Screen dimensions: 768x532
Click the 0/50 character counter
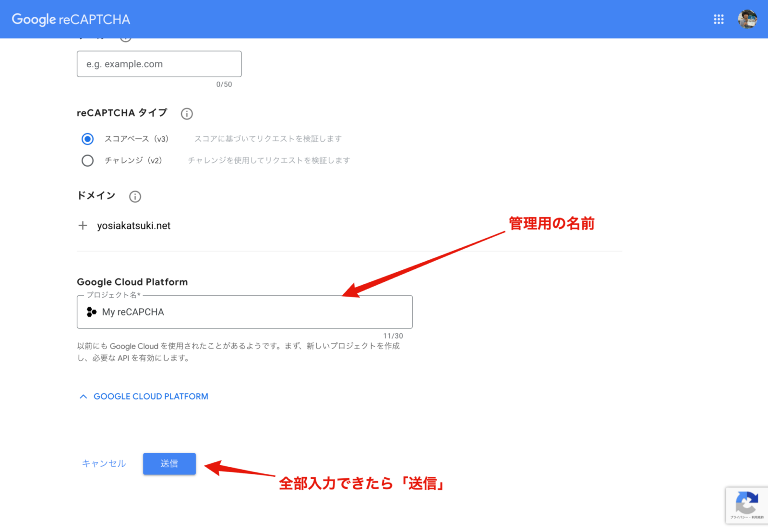(x=224, y=85)
